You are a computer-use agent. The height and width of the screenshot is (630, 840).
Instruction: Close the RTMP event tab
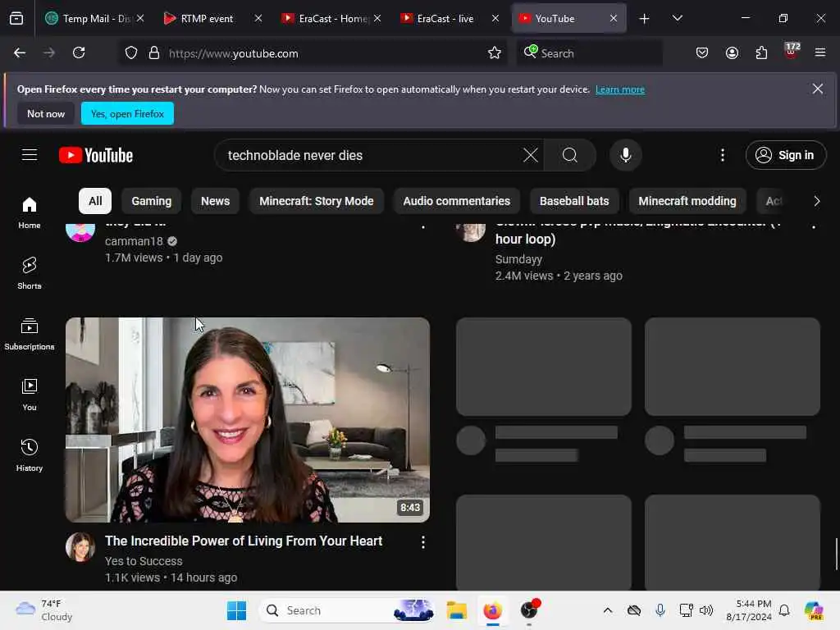tap(258, 19)
